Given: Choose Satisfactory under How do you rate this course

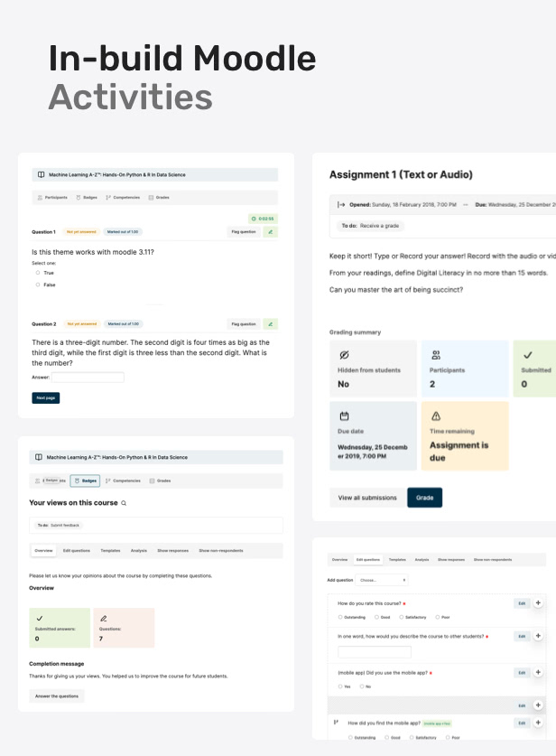Looking at the screenshot, I should point(402,617).
